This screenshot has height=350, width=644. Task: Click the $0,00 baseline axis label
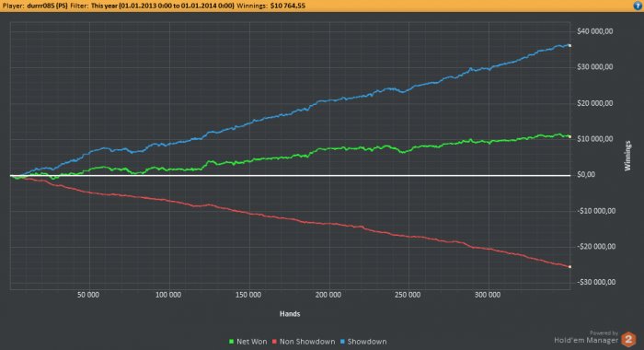(x=586, y=175)
